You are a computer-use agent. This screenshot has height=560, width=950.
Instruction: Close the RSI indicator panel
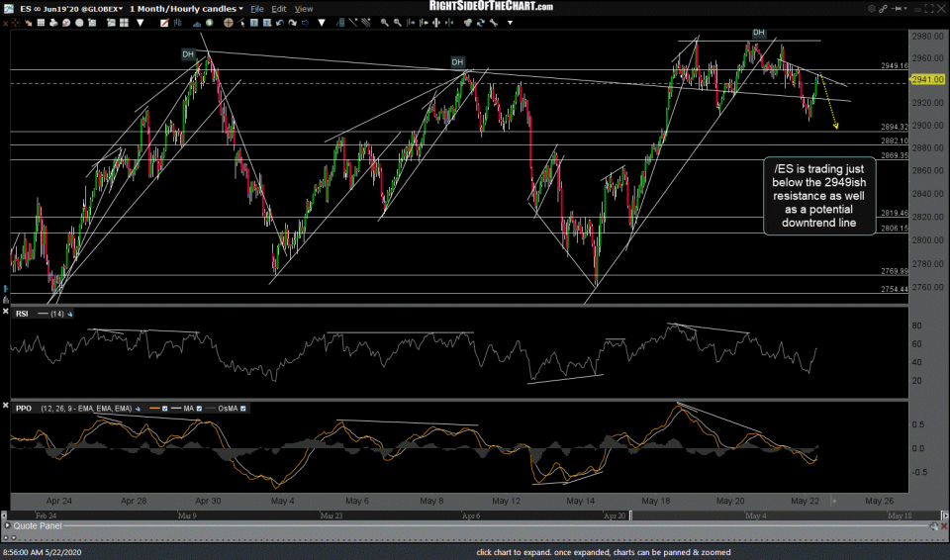point(6,311)
